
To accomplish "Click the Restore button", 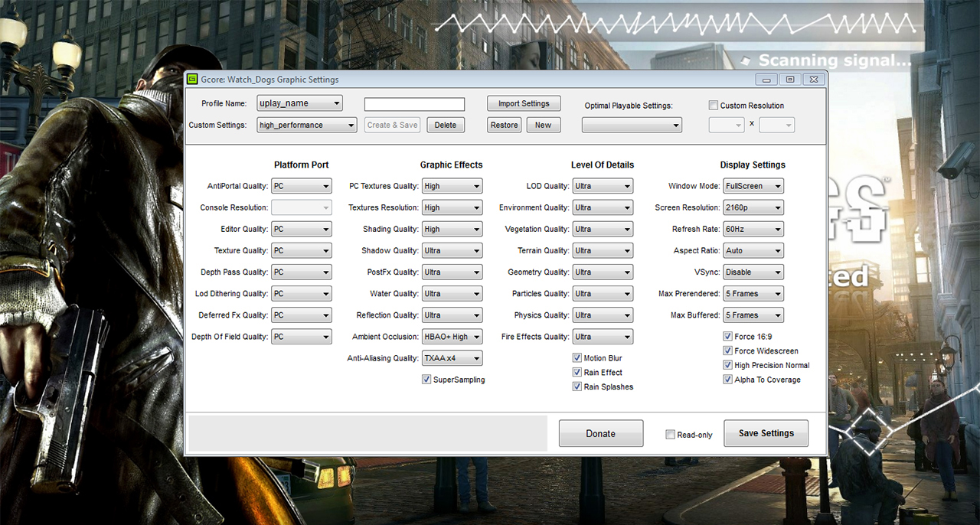I will (504, 125).
